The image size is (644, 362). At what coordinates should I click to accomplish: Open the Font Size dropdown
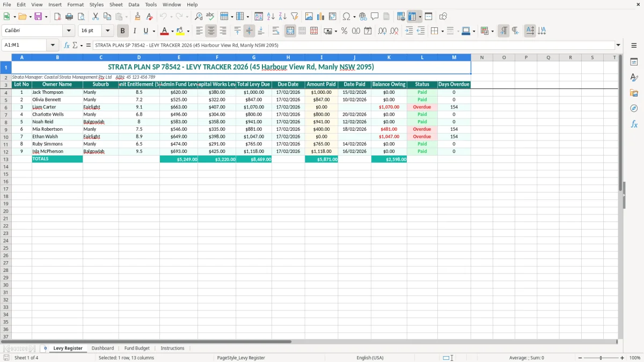[107, 31]
